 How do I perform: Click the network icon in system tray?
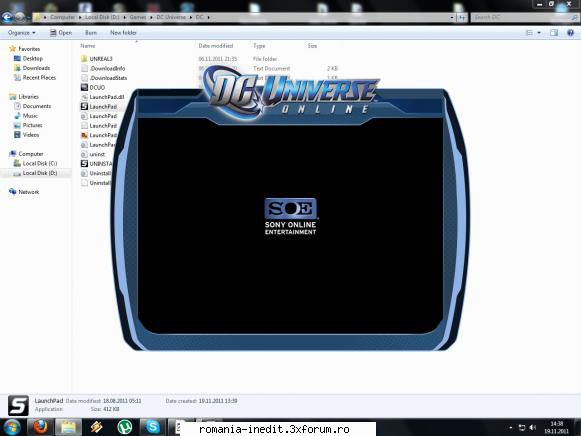click(522, 428)
